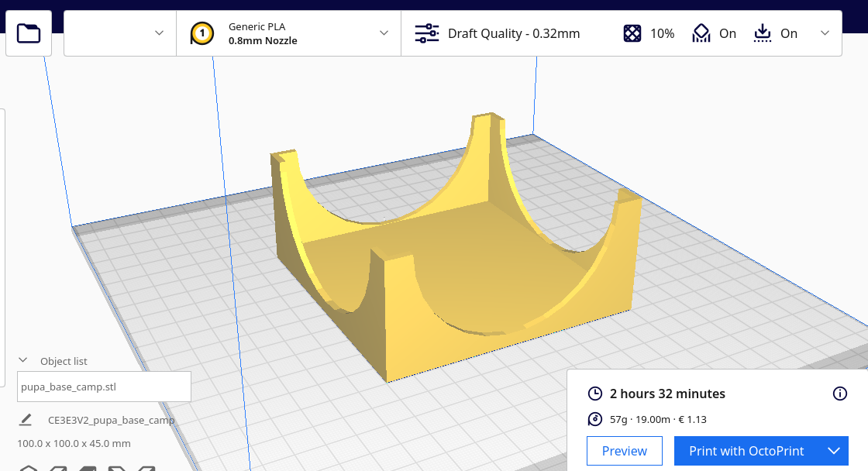Viewport: 868px width, 471px height.
Task: Select pupa_base_camp.stl in the object list
Action: click(x=104, y=387)
